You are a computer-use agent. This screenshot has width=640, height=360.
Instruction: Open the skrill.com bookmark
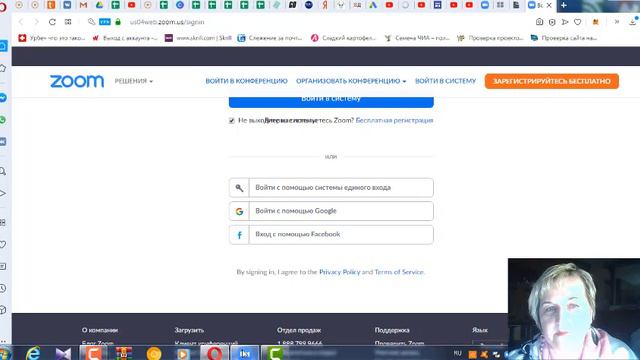(x=198, y=38)
